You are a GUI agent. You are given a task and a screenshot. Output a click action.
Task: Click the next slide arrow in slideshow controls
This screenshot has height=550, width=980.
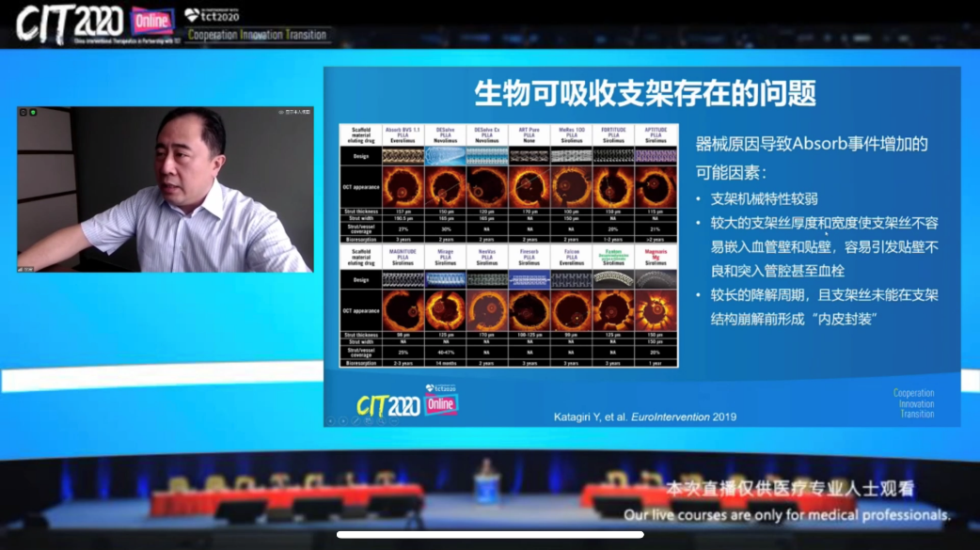coord(342,421)
